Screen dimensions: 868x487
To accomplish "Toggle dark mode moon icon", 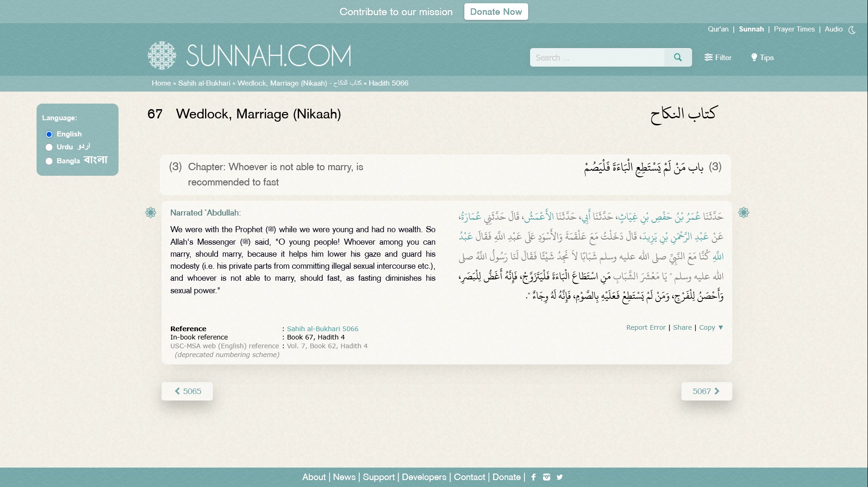I will pos(852,30).
